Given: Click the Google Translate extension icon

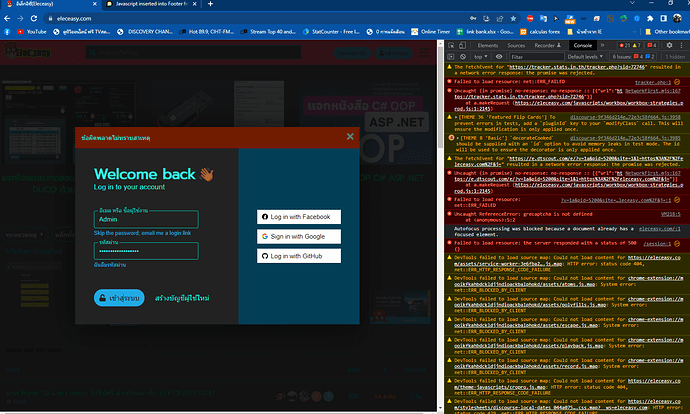Looking at the screenshot, I should point(543,18).
